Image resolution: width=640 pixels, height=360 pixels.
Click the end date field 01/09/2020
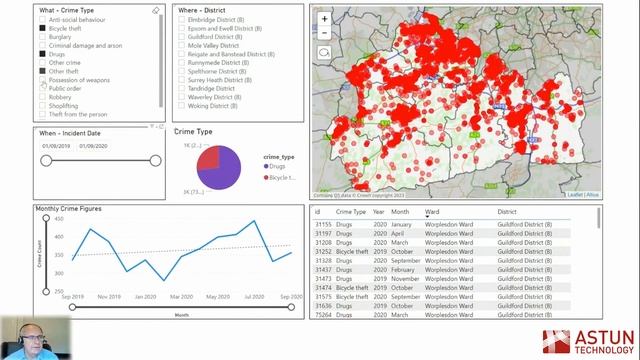(93, 146)
